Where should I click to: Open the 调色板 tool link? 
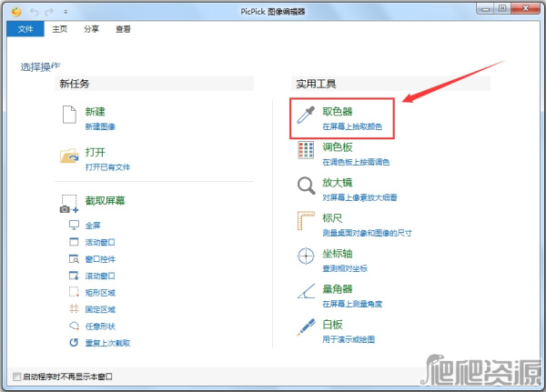click(337, 147)
